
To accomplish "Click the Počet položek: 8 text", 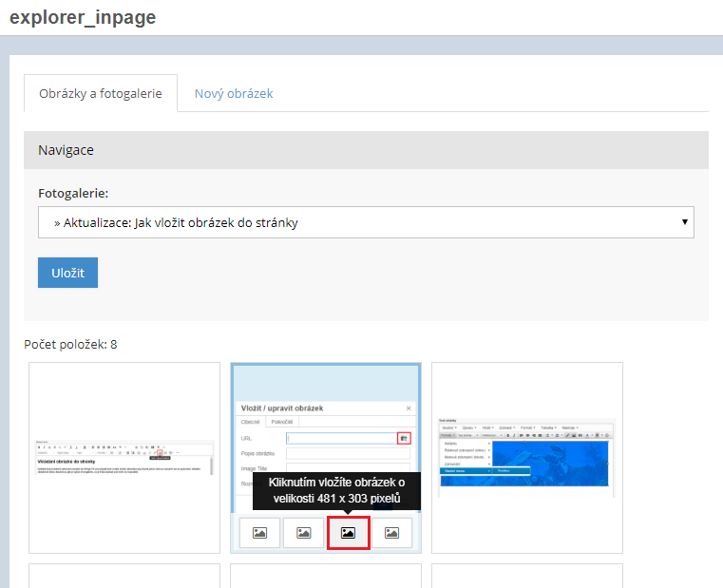I will tap(70, 344).
